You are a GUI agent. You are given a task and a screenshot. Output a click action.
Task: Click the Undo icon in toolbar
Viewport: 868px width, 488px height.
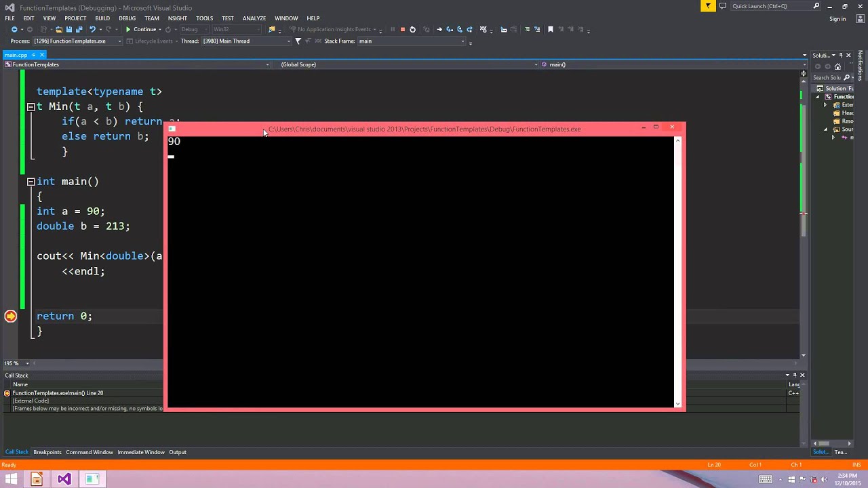point(92,29)
